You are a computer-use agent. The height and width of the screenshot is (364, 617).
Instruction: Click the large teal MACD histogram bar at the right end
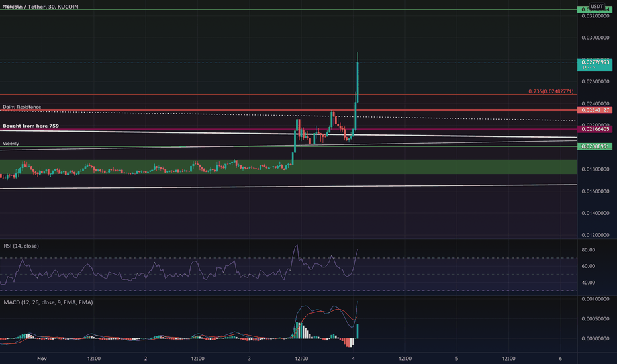point(357,332)
